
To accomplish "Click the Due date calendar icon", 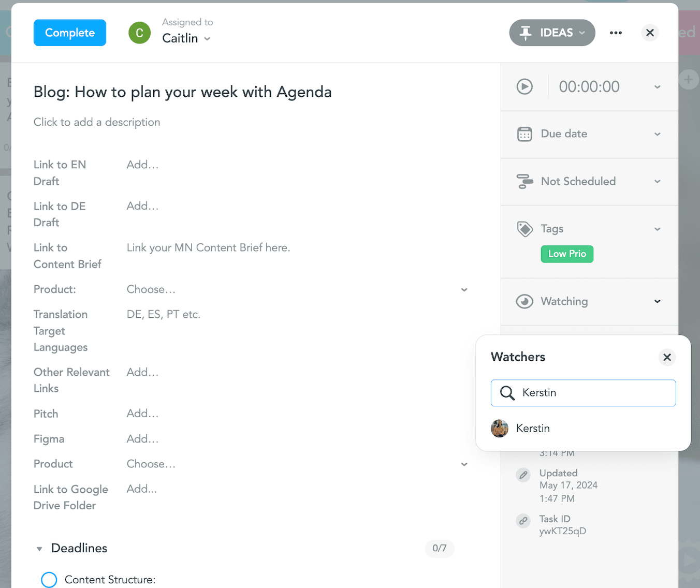I will (524, 134).
